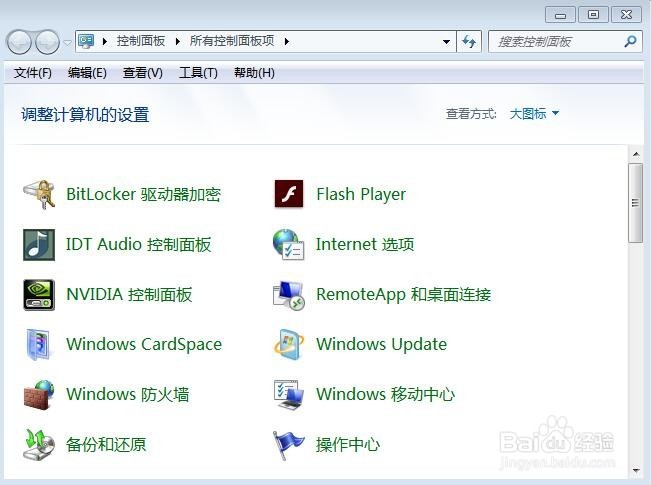This screenshot has height=485, width=651.
Task: Minimize the Control Panel window
Action: coord(560,15)
